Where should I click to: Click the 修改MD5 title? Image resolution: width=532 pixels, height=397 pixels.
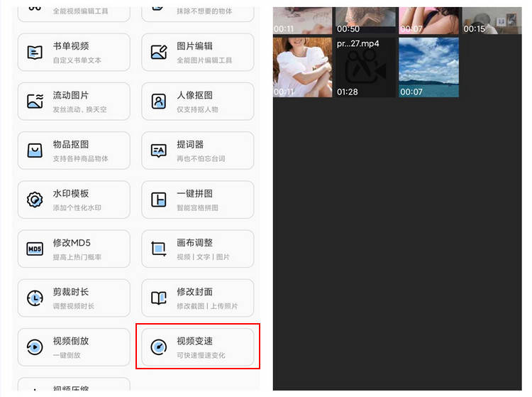(x=72, y=242)
